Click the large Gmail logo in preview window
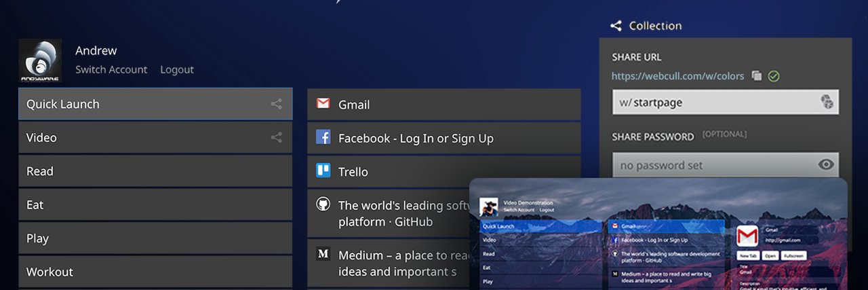 tap(747, 236)
